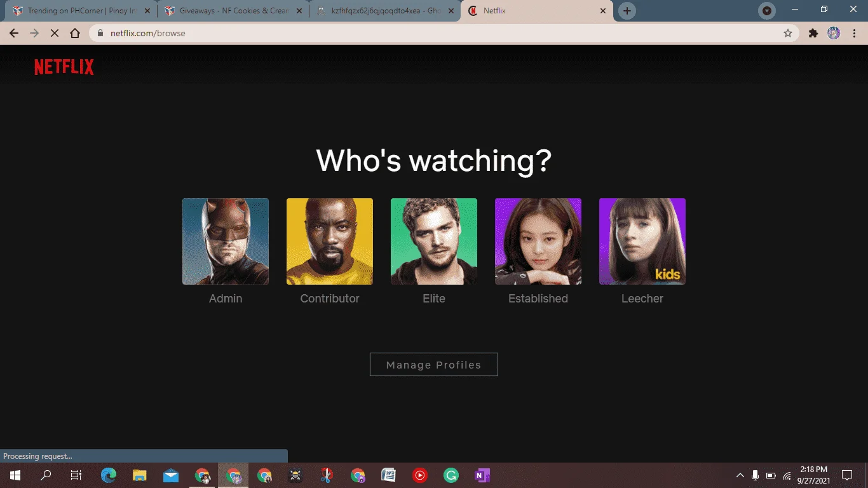Viewport: 868px width, 488px height.
Task: Click the microphone tray icon
Action: tap(756, 475)
